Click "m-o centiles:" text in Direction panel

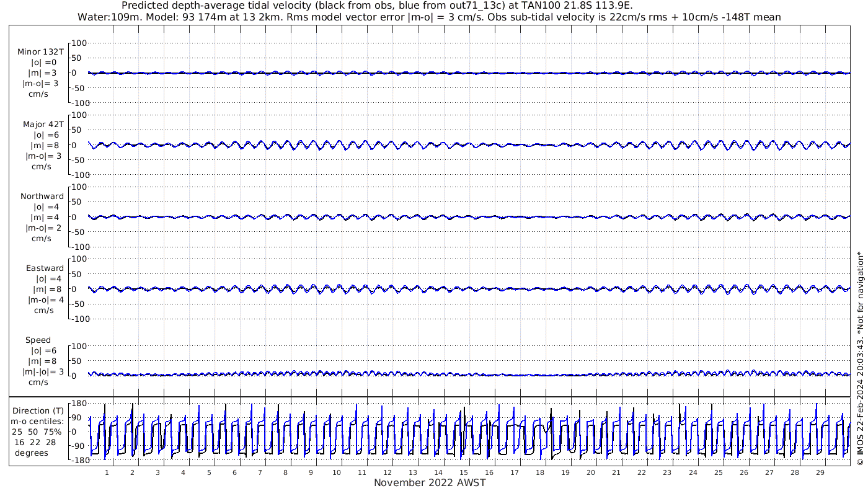pyautogui.click(x=37, y=422)
